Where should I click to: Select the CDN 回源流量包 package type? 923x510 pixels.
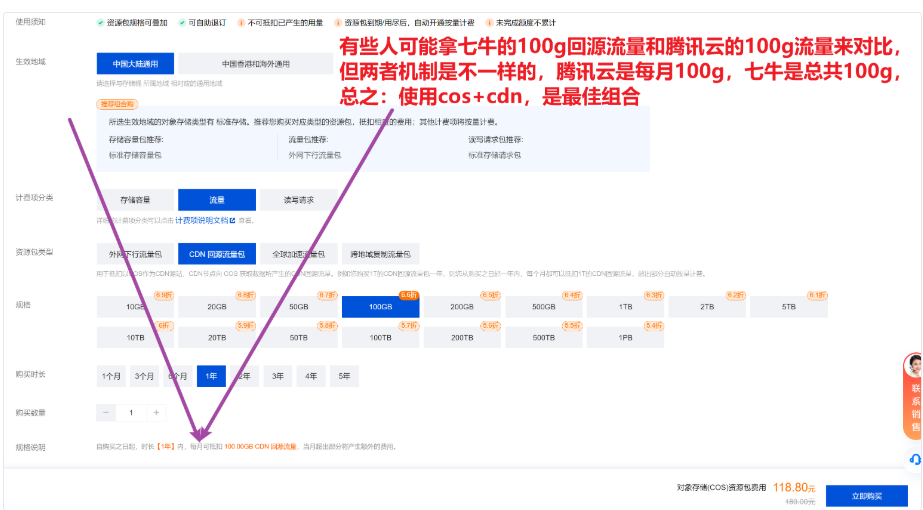217,254
